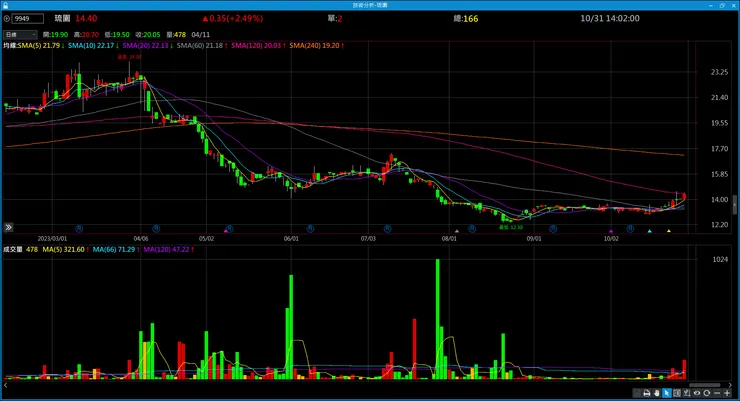740x401 pixels.
Task: Click the add-symbol plus circle icon
Action: pyautogui.click(x=7, y=19)
